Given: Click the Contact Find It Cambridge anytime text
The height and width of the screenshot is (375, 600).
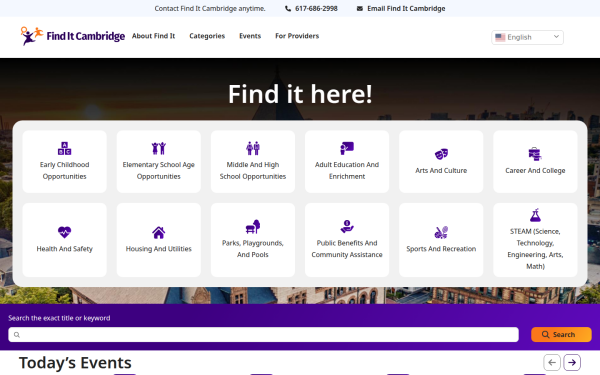Looking at the screenshot, I should [210, 8].
